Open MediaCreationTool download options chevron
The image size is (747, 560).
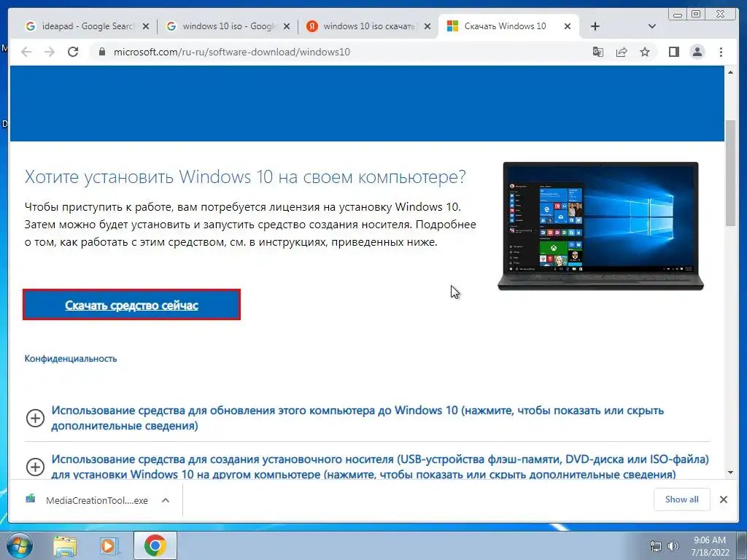166,500
